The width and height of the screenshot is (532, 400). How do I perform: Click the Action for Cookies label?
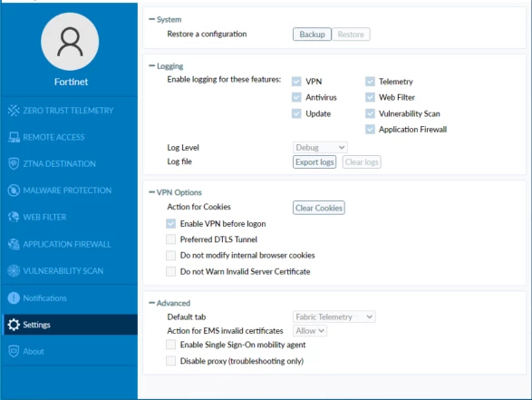point(198,207)
